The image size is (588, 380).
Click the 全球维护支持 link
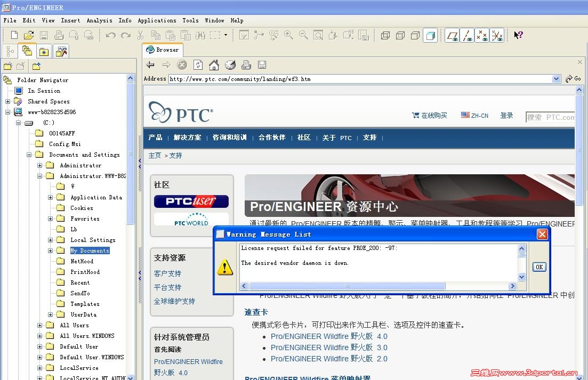click(x=174, y=301)
